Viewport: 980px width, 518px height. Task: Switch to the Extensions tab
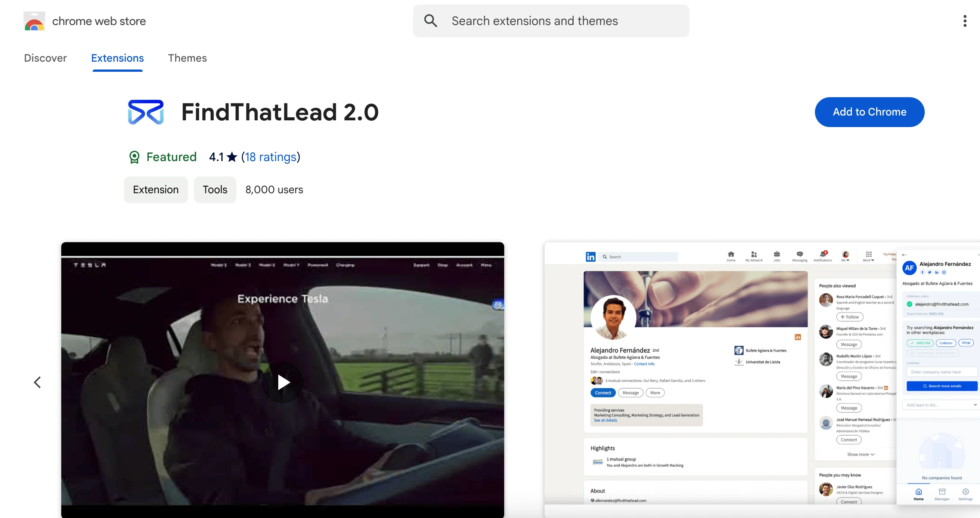point(117,58)
